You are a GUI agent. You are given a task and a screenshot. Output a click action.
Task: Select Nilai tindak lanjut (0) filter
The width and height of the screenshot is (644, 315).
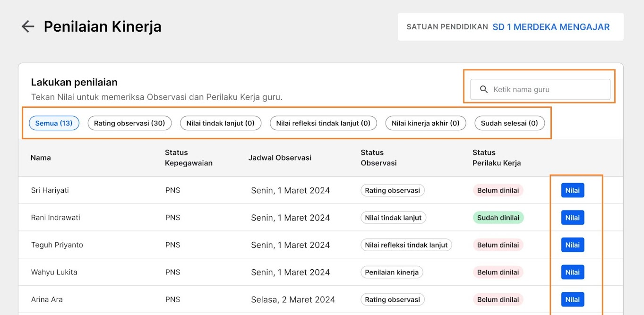click(220, 123)
